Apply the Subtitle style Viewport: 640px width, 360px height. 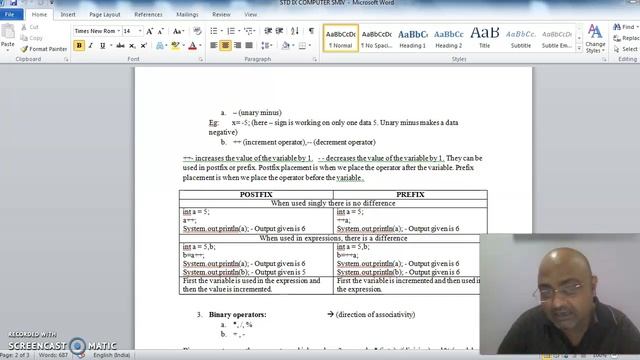521,38
